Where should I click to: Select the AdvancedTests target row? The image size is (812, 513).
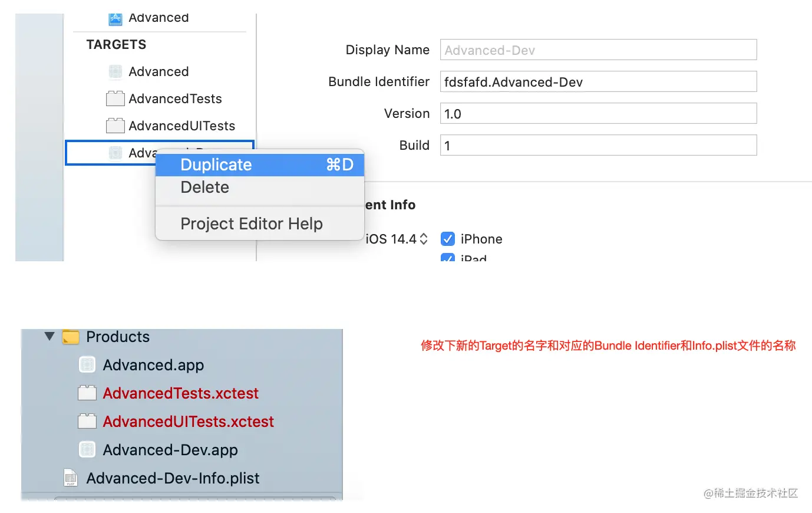[x=159, y=98]
